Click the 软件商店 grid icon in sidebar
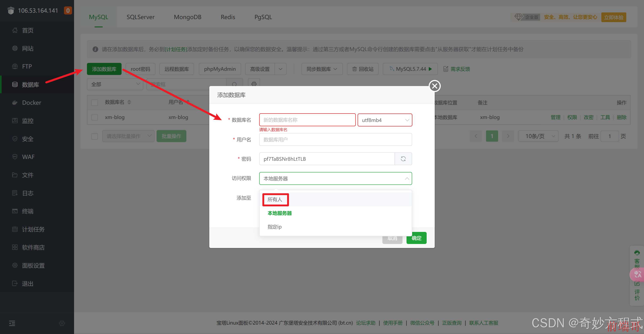644x334 pixels. [x=15, y=247]
